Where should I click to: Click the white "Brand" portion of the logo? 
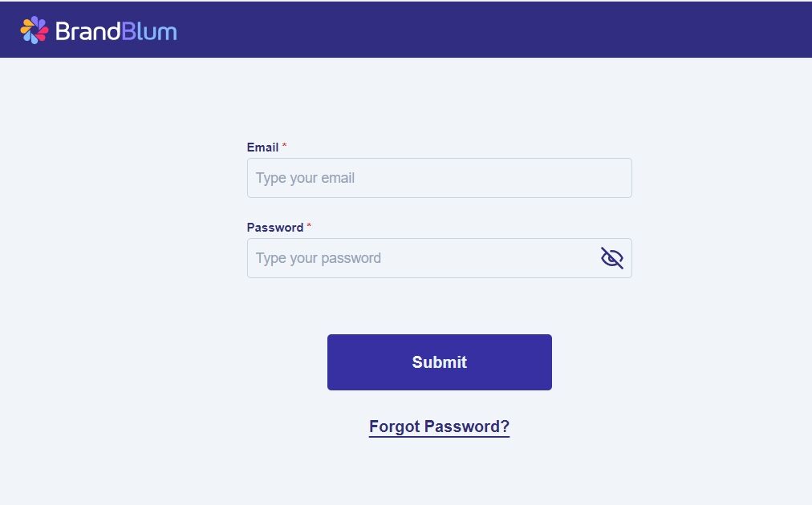(x=88, y=31)
